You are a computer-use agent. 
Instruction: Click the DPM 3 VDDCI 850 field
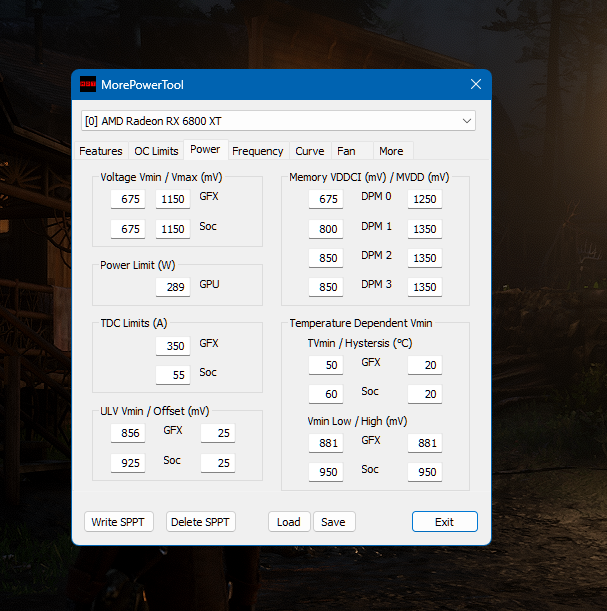coord(326,287)
